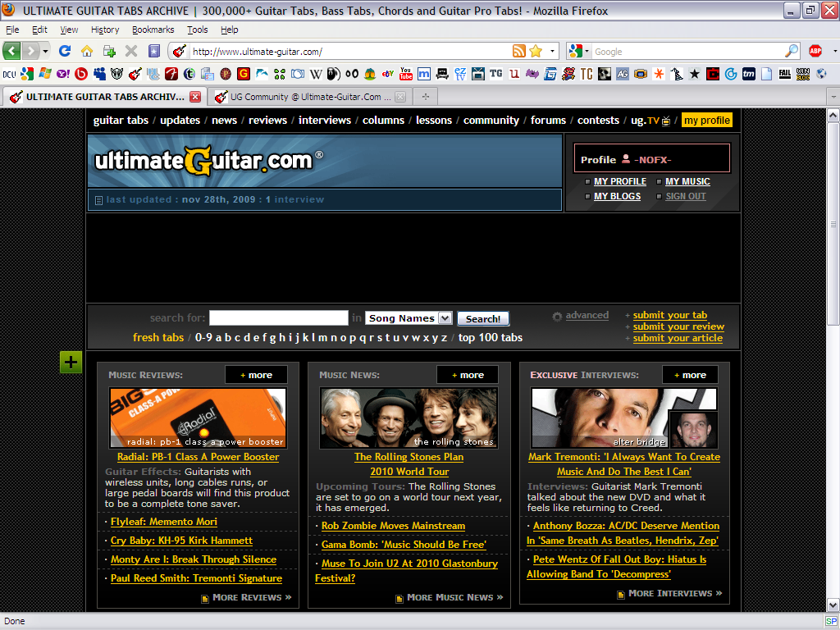This screenshot has width=840, height=630.
Task: Open the list all tabs dropdown arrow
Action: (833, 97)
